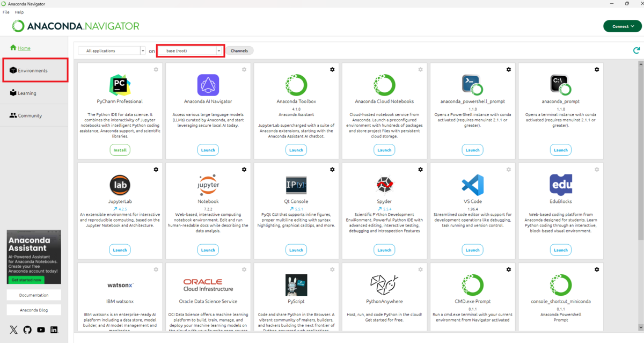644x343 pixels.
Task: Click the CMD.exe Prompt icon
Action: point(472,285)
